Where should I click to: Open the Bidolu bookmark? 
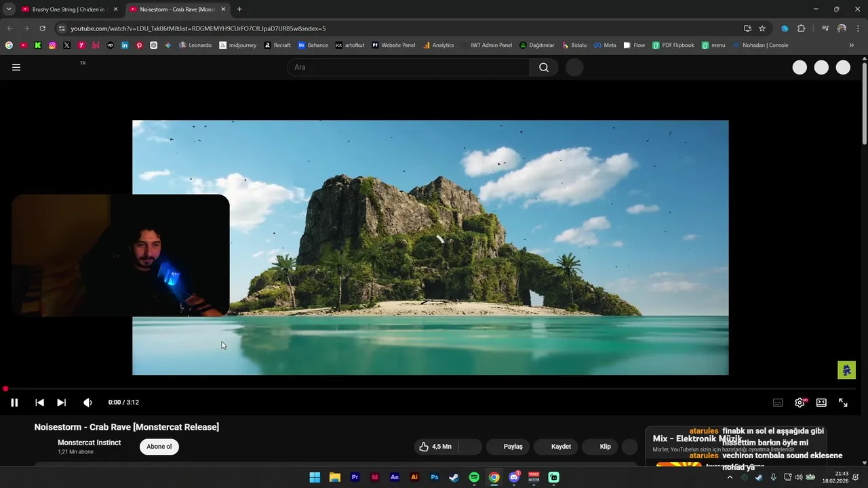(574, 45)
